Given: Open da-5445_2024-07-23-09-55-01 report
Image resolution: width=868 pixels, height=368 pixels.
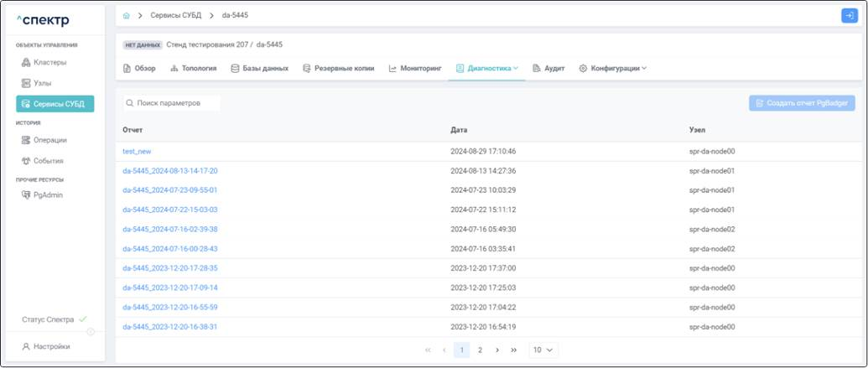Looking at the screenshot, I should pyautogui.click(x=170, y=190).
